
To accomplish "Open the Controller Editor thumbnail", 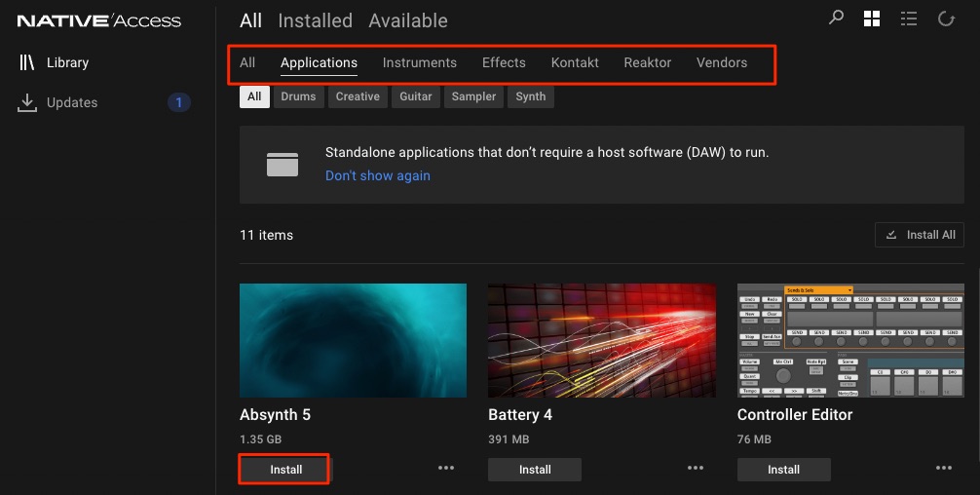I will pos(850,340).
